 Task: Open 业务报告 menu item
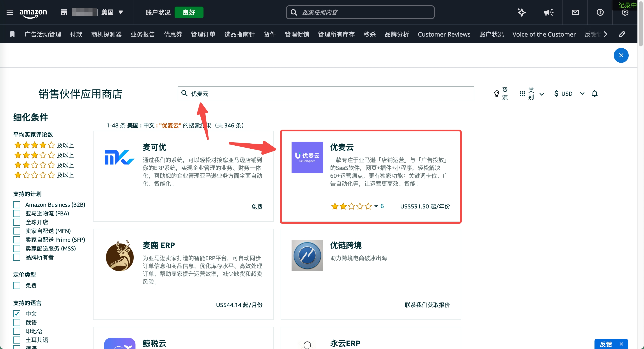[143, 34]
